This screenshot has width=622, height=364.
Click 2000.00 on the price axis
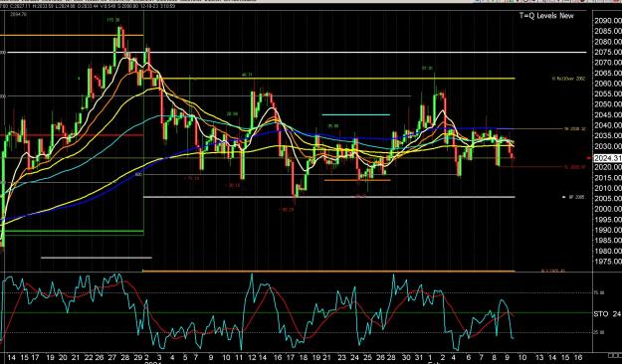point(608,209)
